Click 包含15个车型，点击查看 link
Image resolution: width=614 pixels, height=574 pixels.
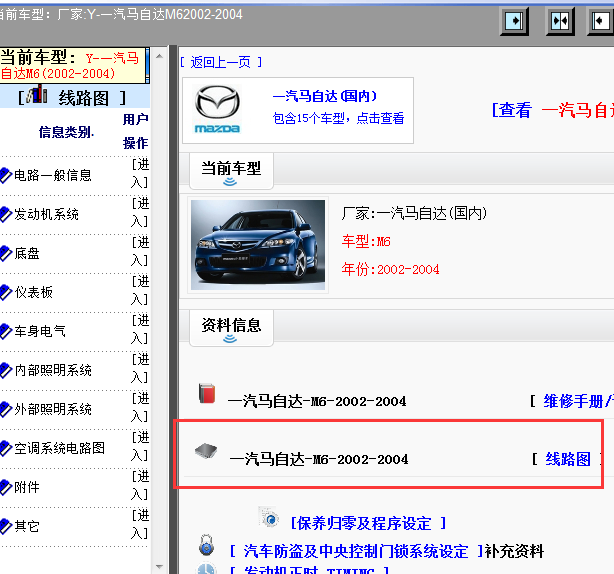tap(338, 118)
